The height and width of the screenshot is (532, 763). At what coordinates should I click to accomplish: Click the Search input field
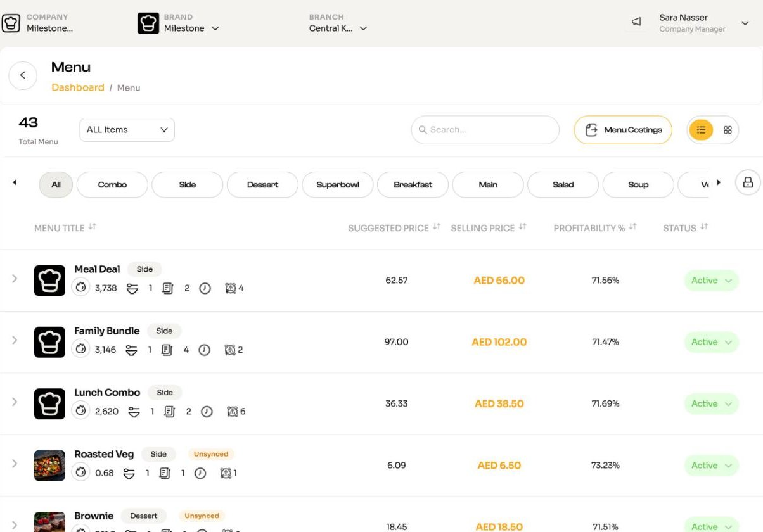pos(485,130)
